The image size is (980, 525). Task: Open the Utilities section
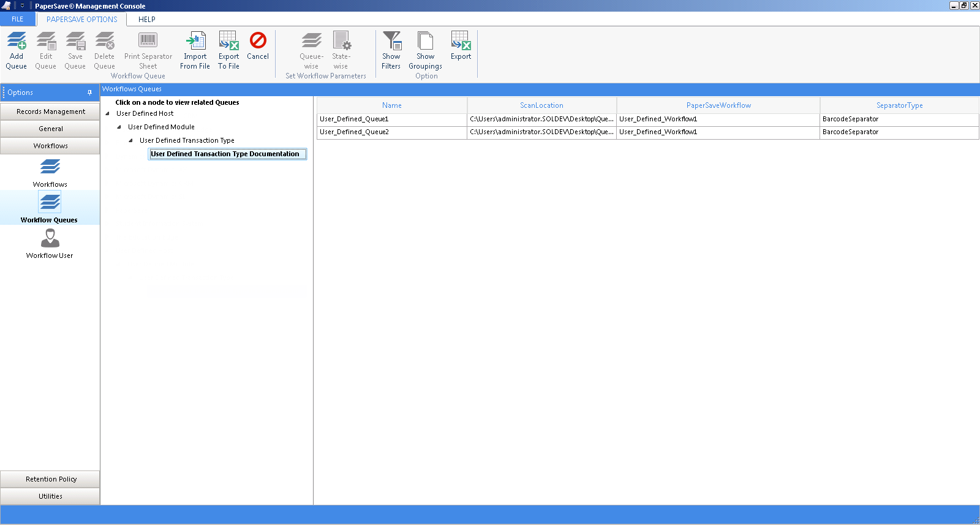tap(50, 496)
